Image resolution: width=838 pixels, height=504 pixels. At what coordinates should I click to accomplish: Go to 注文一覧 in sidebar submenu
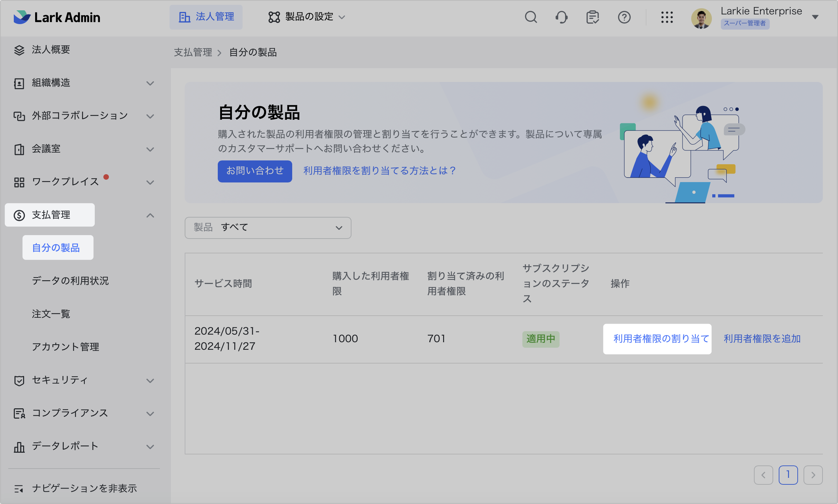coord(51,314)
